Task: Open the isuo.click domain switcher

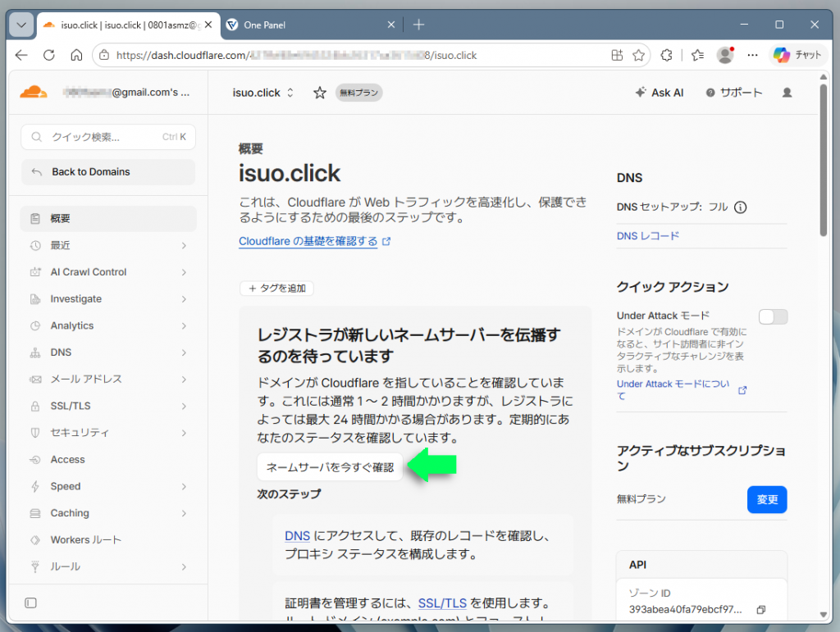Action: [263, 93]
